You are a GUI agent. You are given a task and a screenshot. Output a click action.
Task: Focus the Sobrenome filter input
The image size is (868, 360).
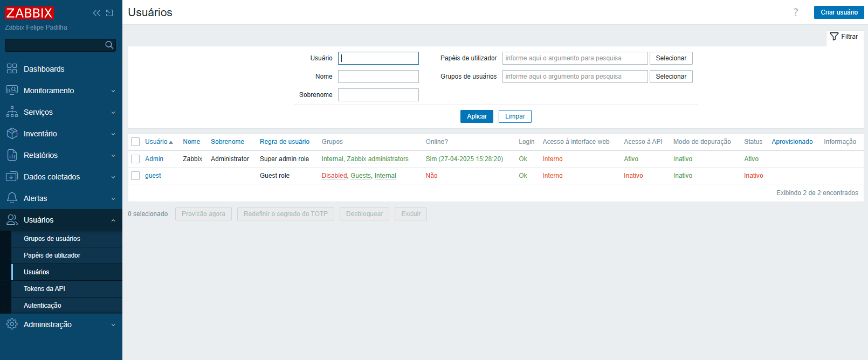(378, 95)
